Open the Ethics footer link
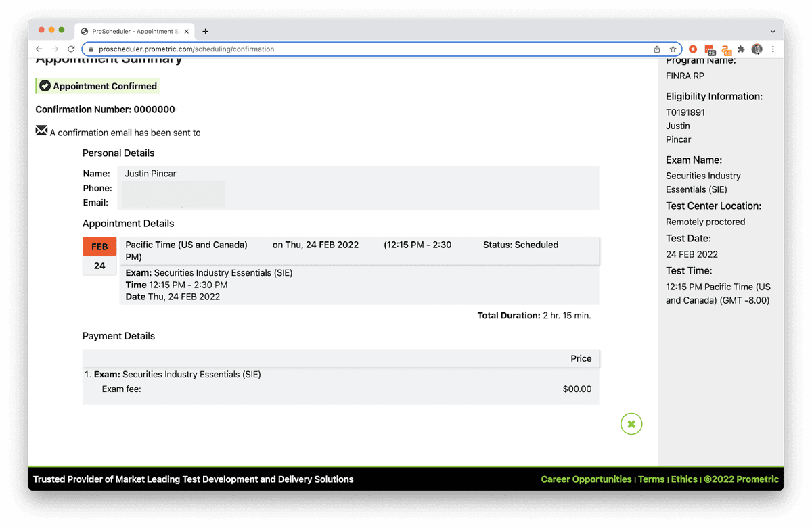The height and width of the screenshot is (528, 812). [x=684, y=479]
